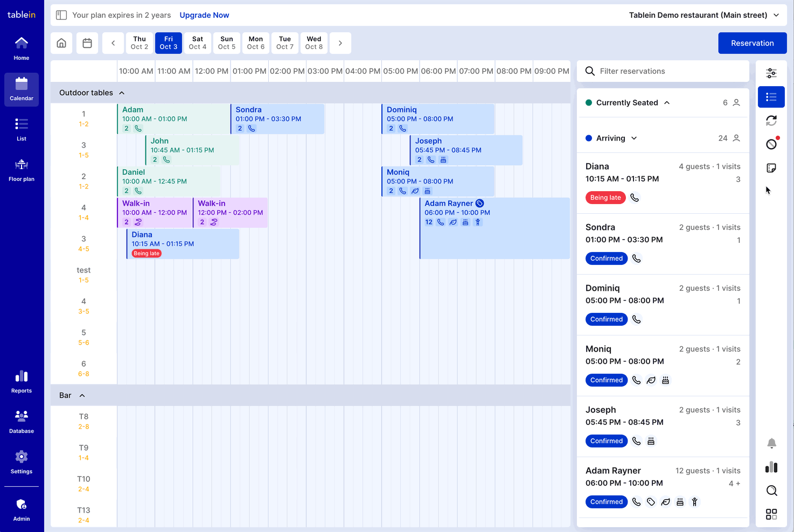Collapse the Outdoor tables section
The width and height of the screenshot is (794, 532).
122,93
